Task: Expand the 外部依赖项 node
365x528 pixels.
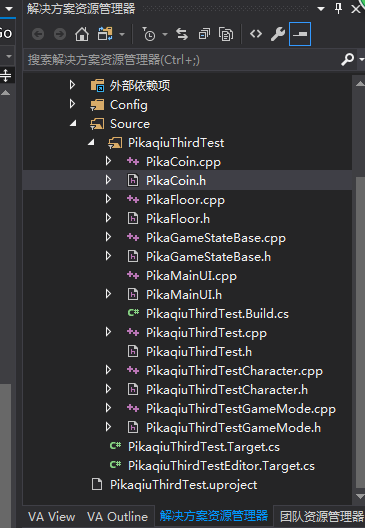Action: tap(72, 85)
